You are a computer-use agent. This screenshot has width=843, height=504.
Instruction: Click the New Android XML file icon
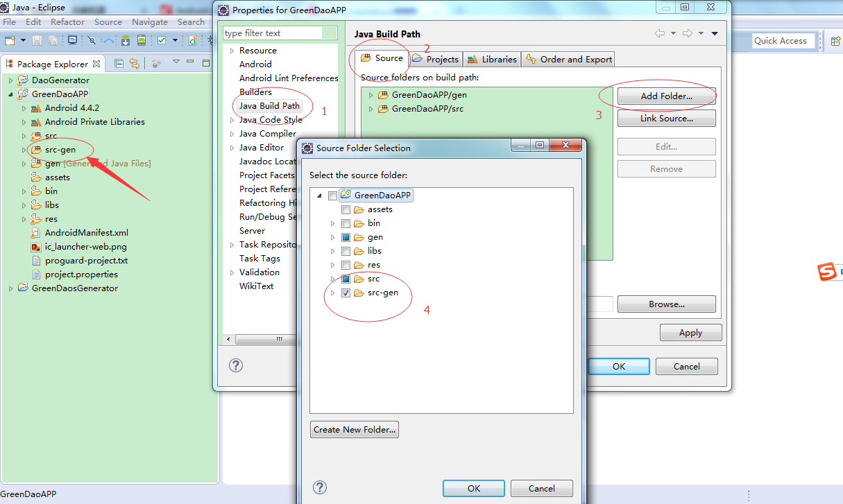point(192,40)
